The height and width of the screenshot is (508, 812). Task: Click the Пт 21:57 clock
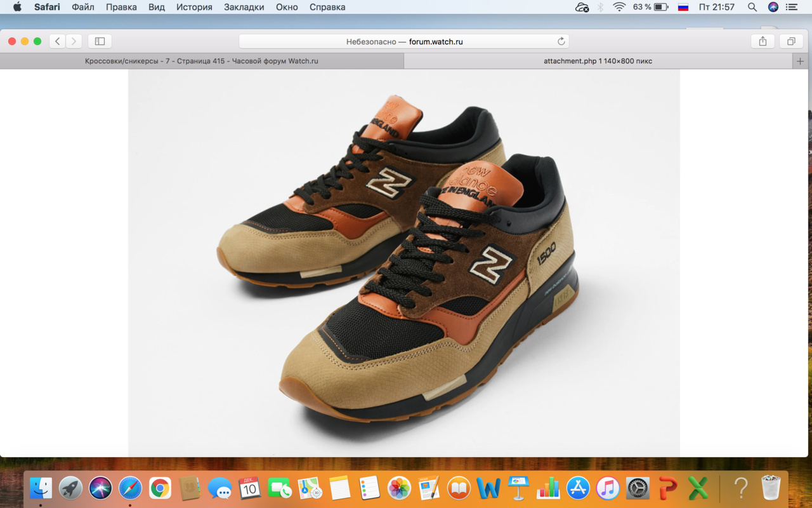[716, 7]
